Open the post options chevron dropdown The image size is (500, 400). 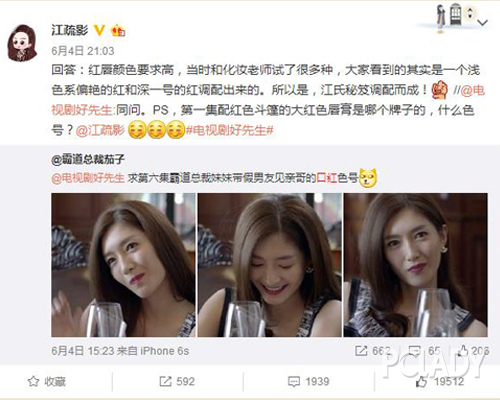tap(482, 22)
